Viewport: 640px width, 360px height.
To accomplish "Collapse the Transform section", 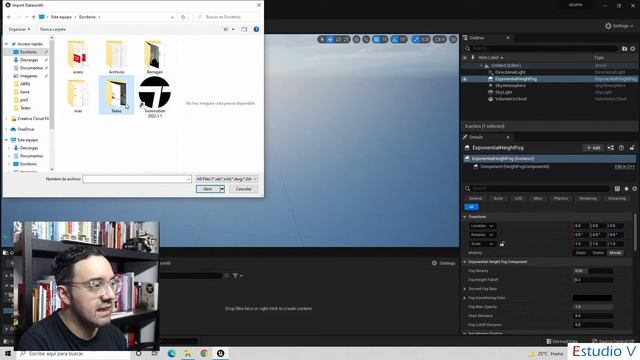I will 465,217.
